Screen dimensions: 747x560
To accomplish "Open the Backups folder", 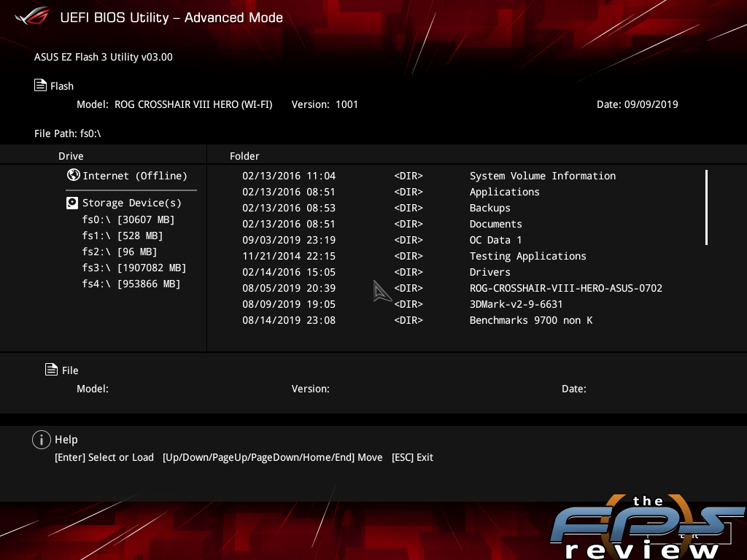I will (489, 208).
